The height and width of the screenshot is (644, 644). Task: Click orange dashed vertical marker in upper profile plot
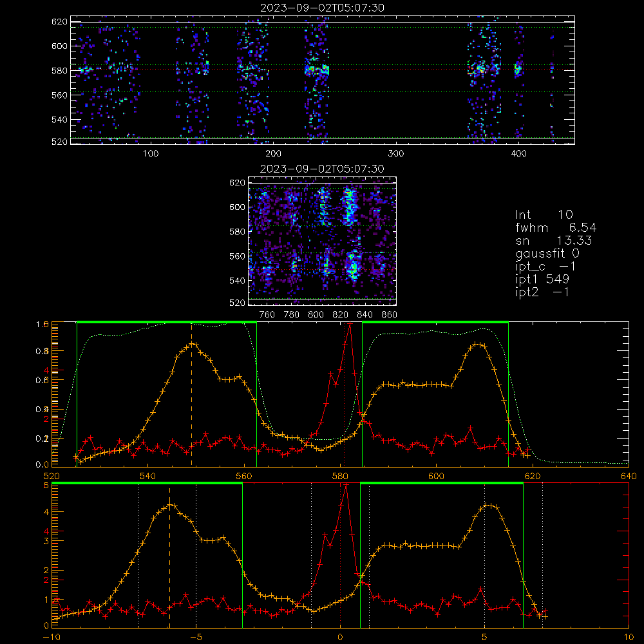[x=191, y=394]
